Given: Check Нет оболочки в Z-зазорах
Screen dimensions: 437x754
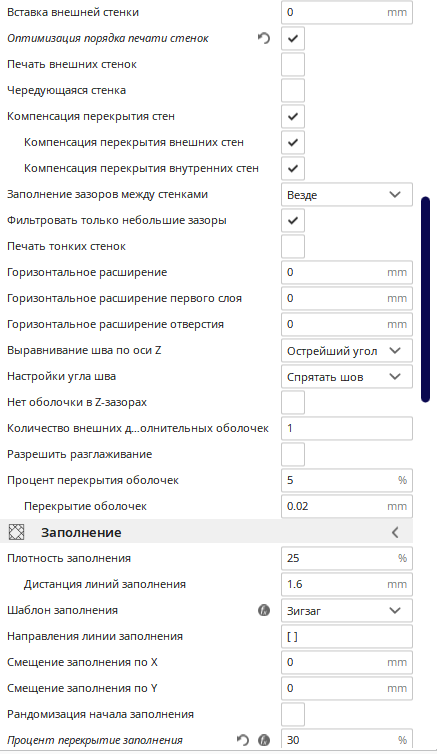Looking at the screenshot, I should (x=293, y=402).
